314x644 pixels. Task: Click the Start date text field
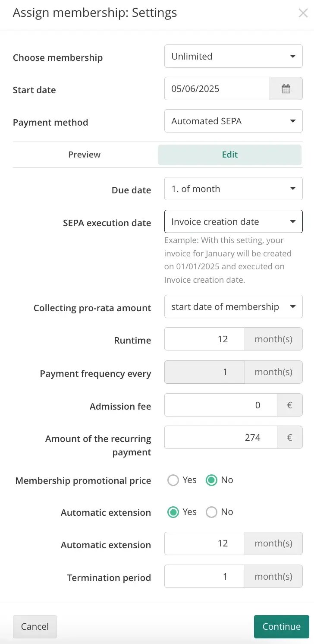(217, 89)
